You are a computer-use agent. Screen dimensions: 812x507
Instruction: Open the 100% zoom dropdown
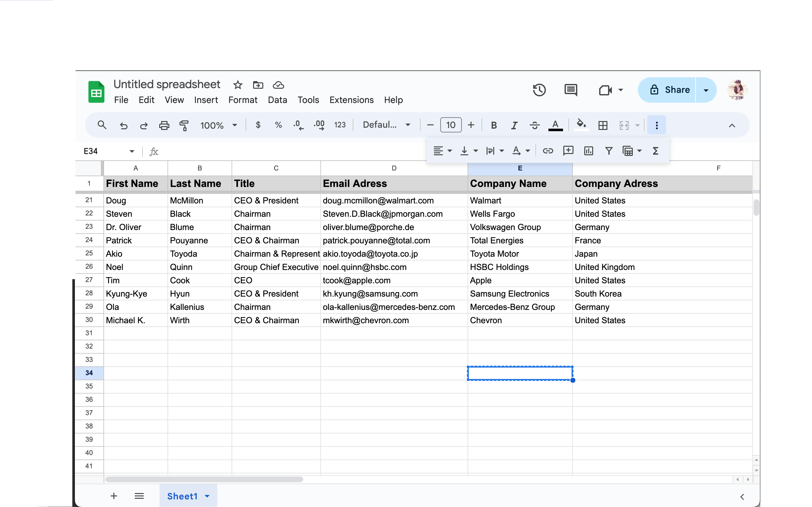[x=219, y=125]
